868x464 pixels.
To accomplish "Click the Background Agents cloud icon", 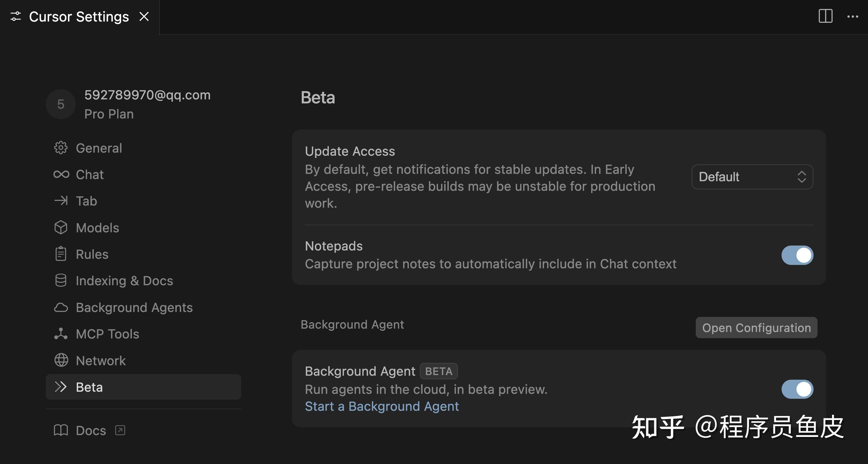I will click(x=61, y=307).
